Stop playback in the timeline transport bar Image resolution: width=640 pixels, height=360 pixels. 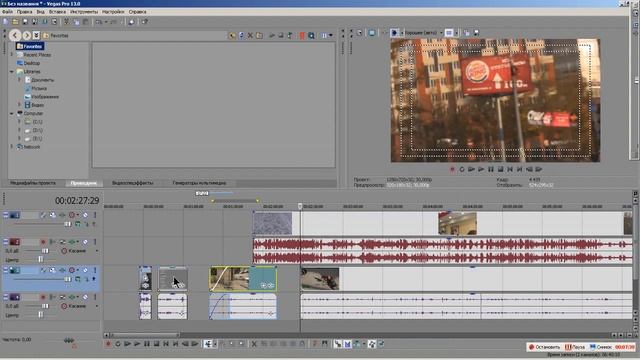click(156, 344)
